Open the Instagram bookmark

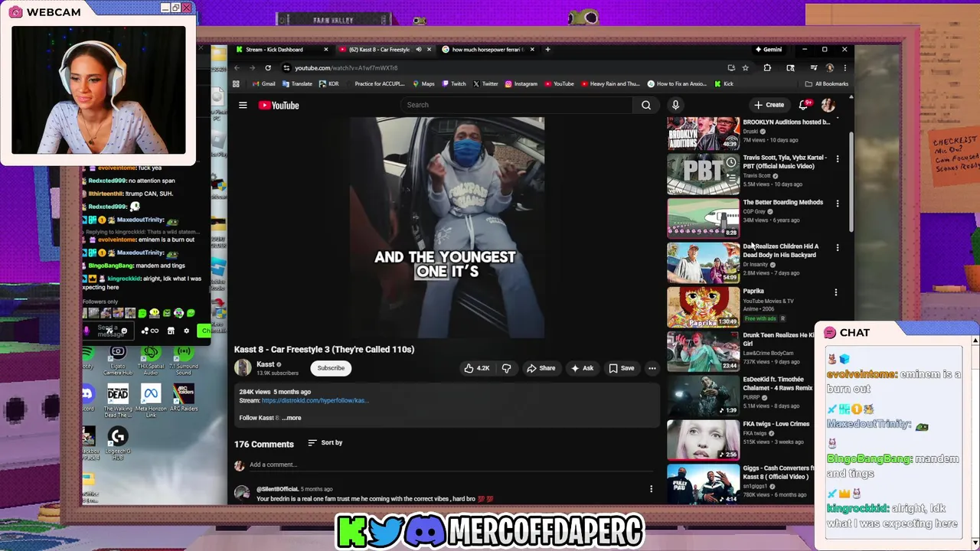click(x=521, y=83)
